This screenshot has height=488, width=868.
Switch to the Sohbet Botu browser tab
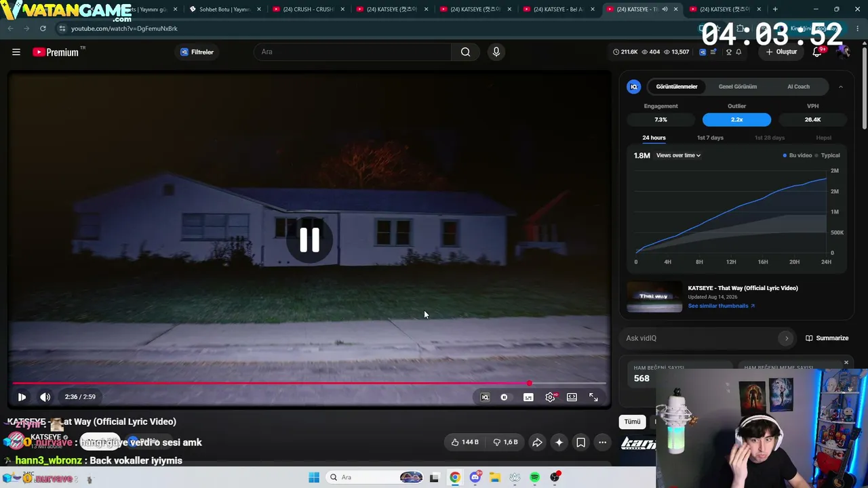[x=224, y=9]
